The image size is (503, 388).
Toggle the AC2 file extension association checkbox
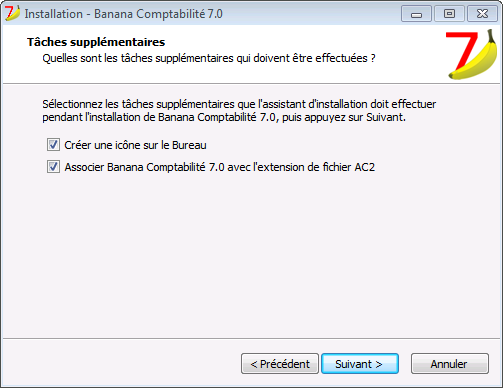53,167
